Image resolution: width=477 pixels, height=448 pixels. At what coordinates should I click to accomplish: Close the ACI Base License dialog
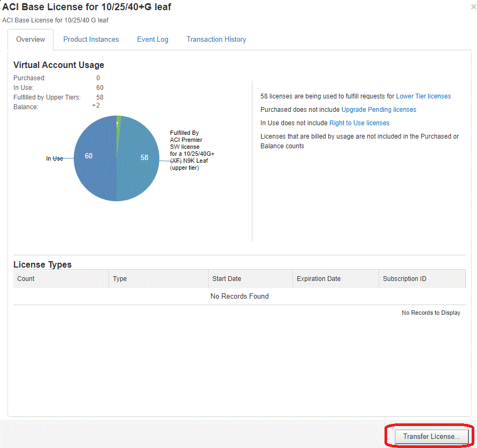[473, 7]
